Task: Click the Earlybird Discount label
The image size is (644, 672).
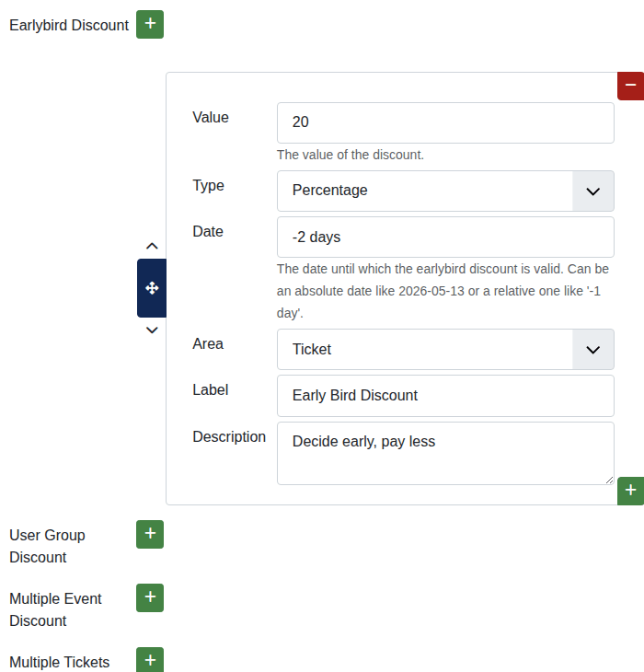Action: (x=69, y=25)
